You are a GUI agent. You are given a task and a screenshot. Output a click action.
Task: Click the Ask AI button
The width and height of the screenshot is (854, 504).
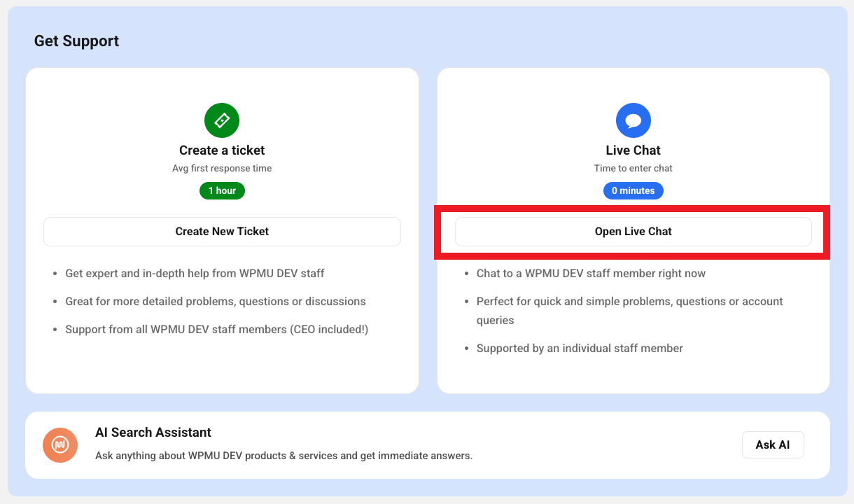[x=773, y=445]
